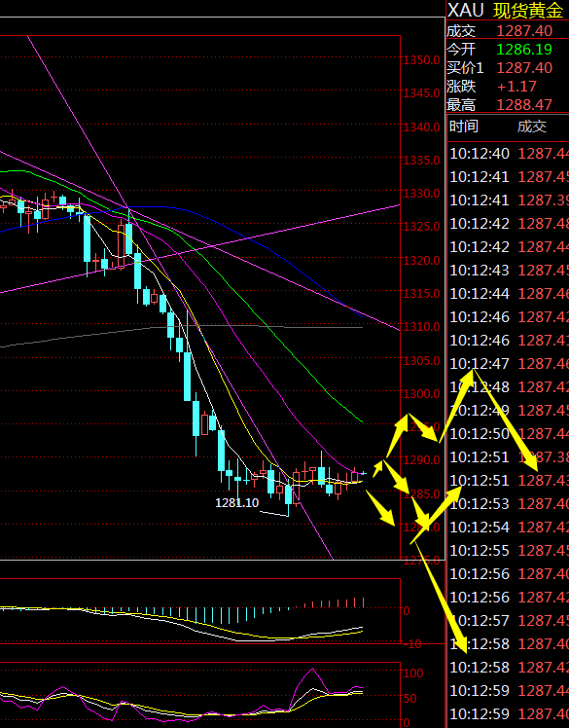Click the XAU ticker symbol
The image size is (569, 728).
tap(466, 10)
